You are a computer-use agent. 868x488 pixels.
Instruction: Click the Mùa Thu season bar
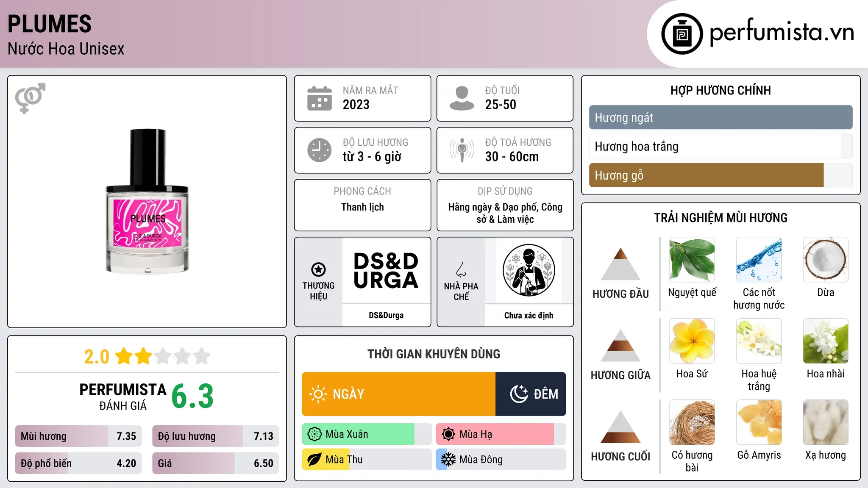tap(367, 460)
